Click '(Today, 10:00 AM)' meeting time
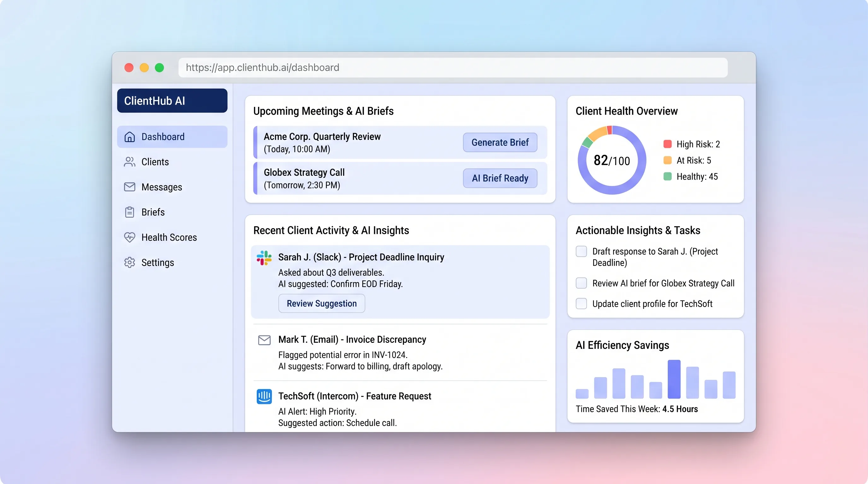 tap(297, 149)
